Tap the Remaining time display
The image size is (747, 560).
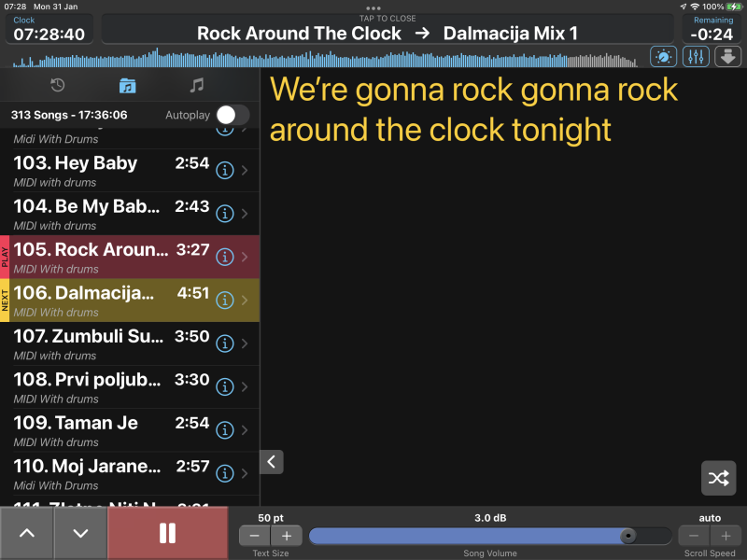point(712,29)
